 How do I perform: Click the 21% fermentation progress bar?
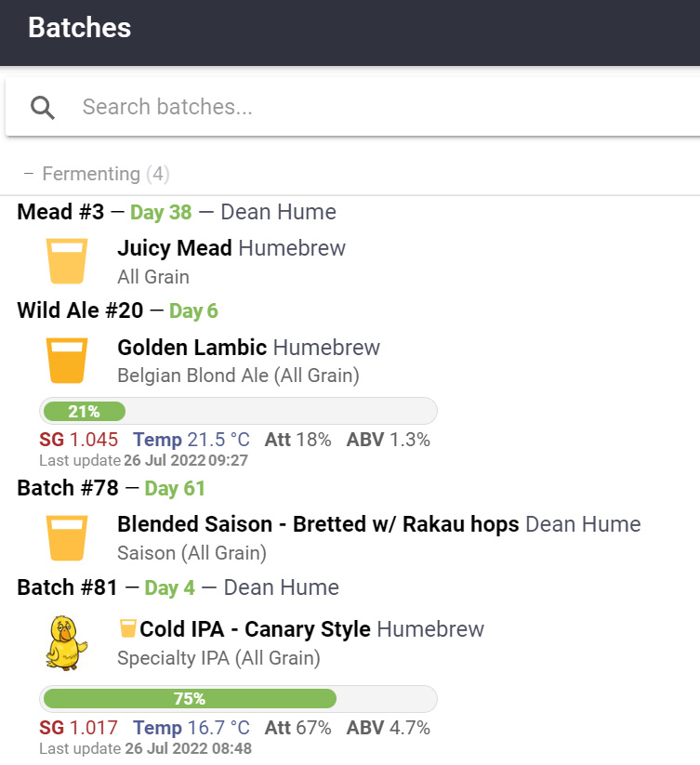tap(238, 411)
